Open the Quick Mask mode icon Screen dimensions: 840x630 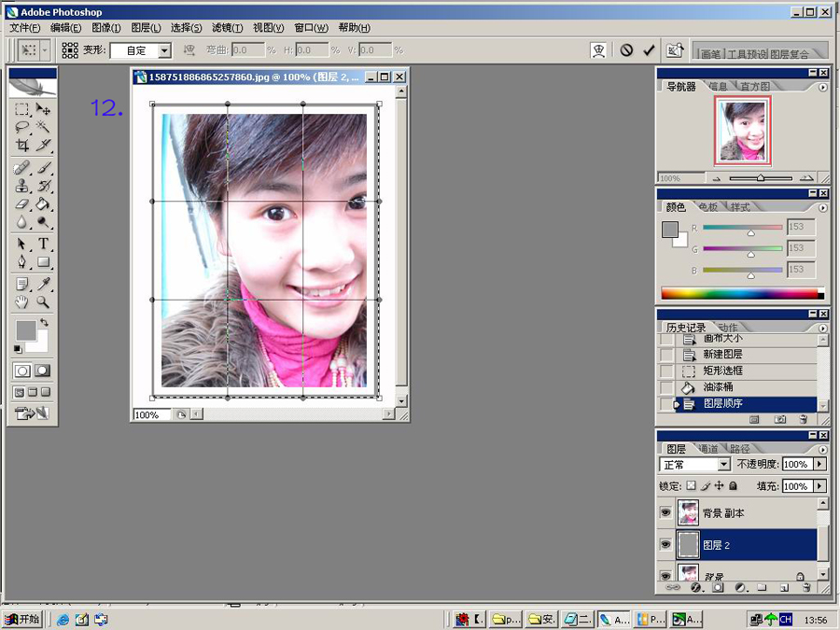(42, 370)
